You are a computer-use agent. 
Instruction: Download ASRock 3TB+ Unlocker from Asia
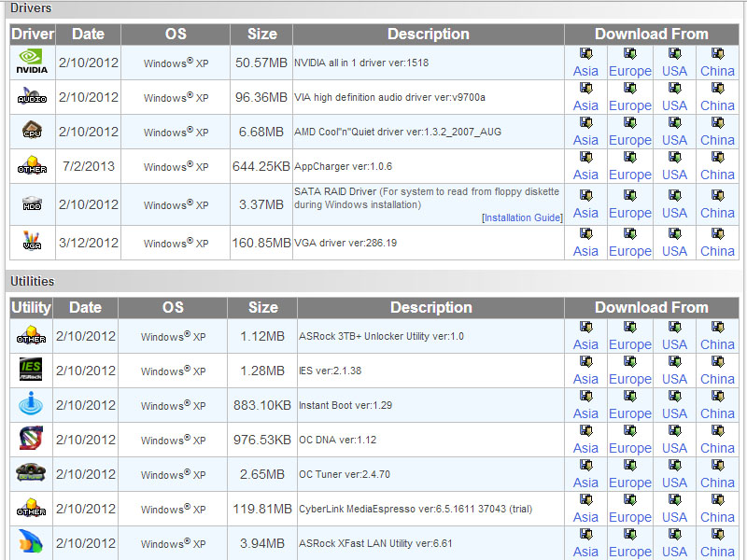tap(585, 344)
